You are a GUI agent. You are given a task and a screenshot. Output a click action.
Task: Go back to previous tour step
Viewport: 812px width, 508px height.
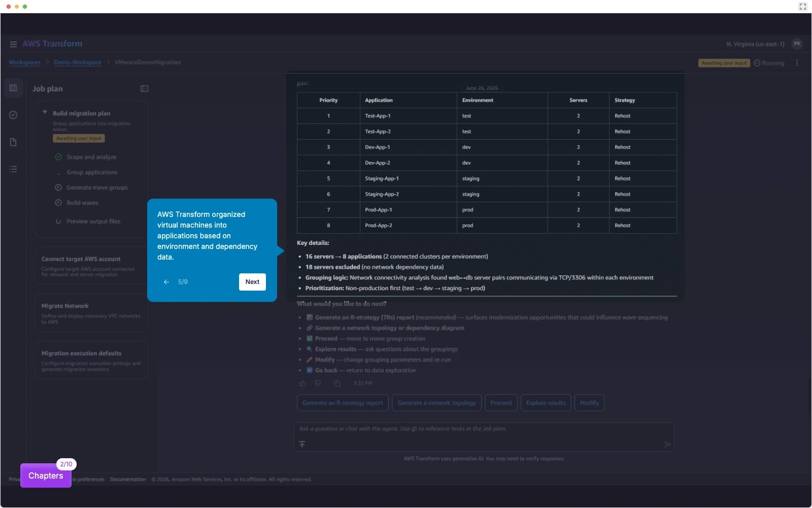[166, 282]
